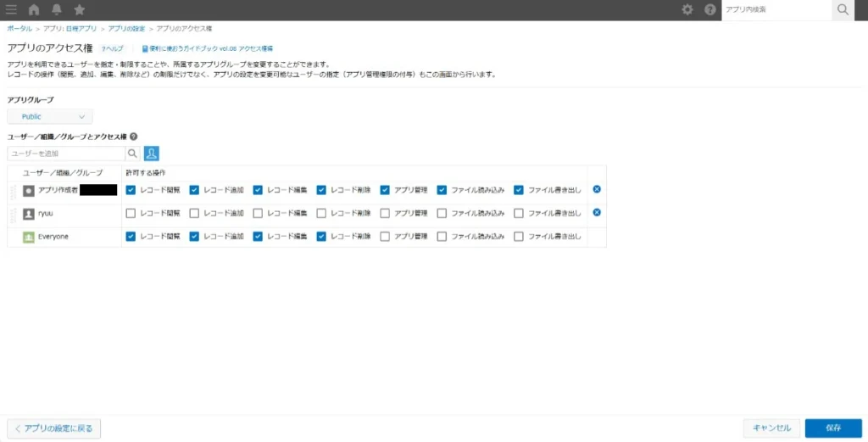Click the ryuu user avatar icon
The image size is (868, 442).
point(29,213)
